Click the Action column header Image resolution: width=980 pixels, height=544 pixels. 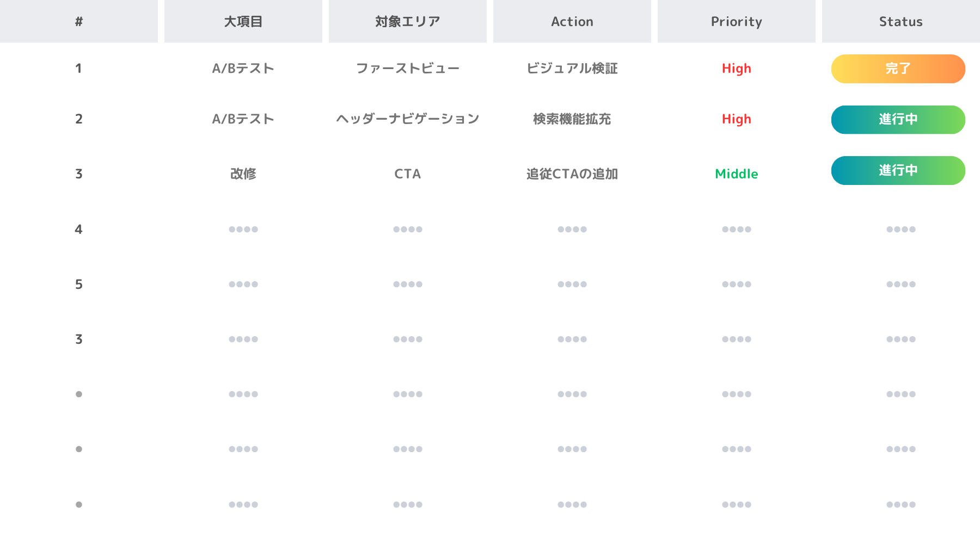[x=572, y=22]
